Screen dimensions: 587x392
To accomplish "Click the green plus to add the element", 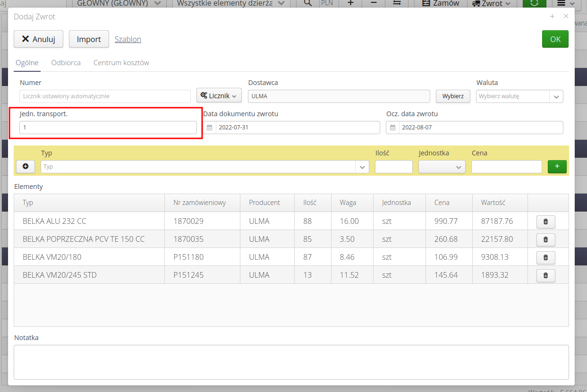I will pos(557,166).
